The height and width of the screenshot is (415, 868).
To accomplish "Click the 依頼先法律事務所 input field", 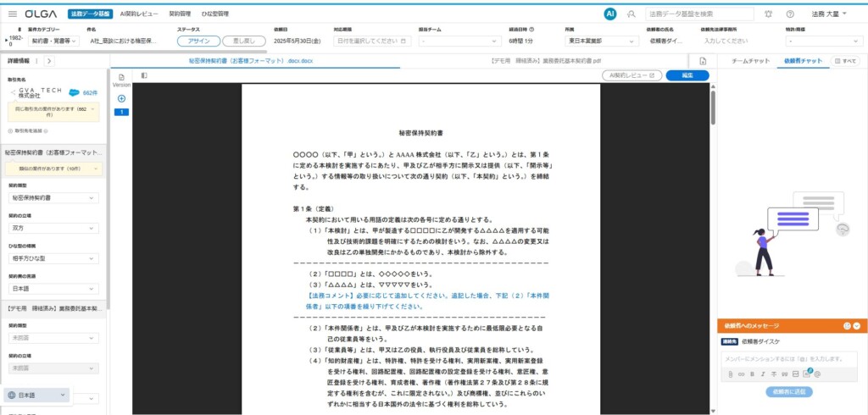I will point(737,41).
